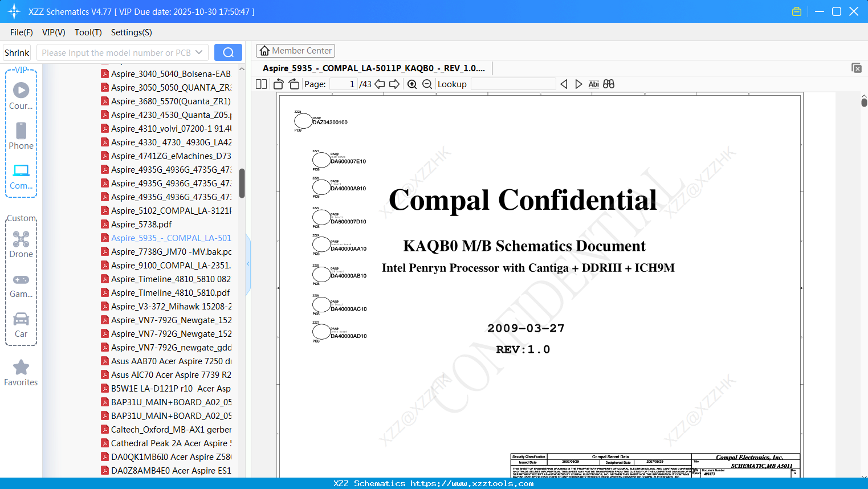Zoom in on the schematic
The image size is (868, 489).
[412, 84]
